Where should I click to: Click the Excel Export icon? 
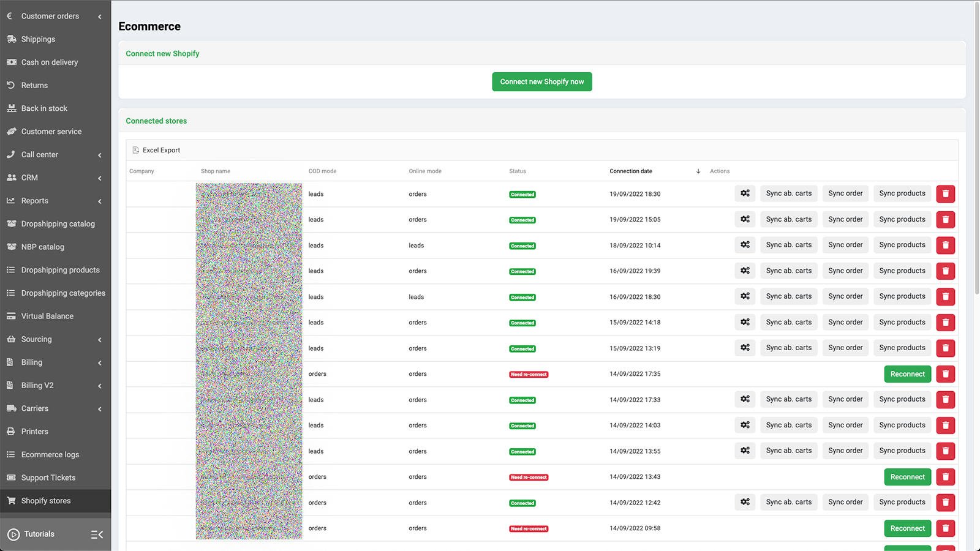tap(135, 150)
